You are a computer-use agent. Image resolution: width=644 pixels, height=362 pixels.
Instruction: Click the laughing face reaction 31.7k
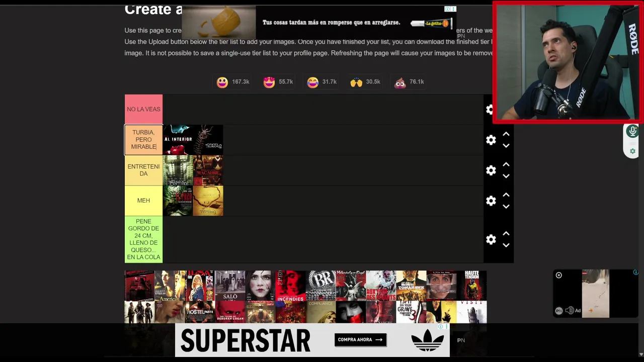click(322, 82)
